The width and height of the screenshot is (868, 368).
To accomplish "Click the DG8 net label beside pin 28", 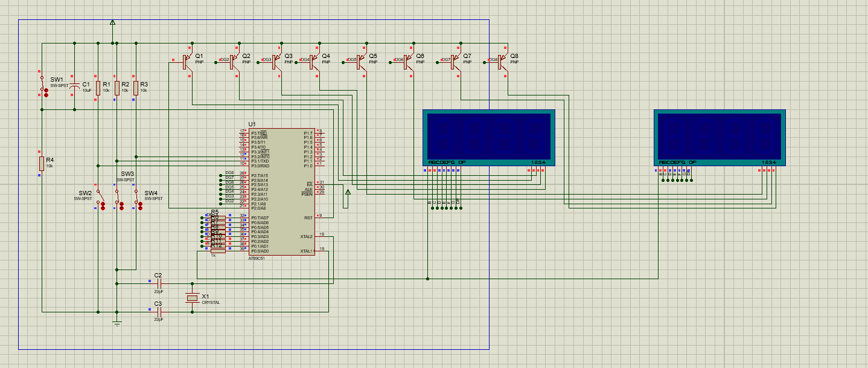I will [x=229, y=172].
